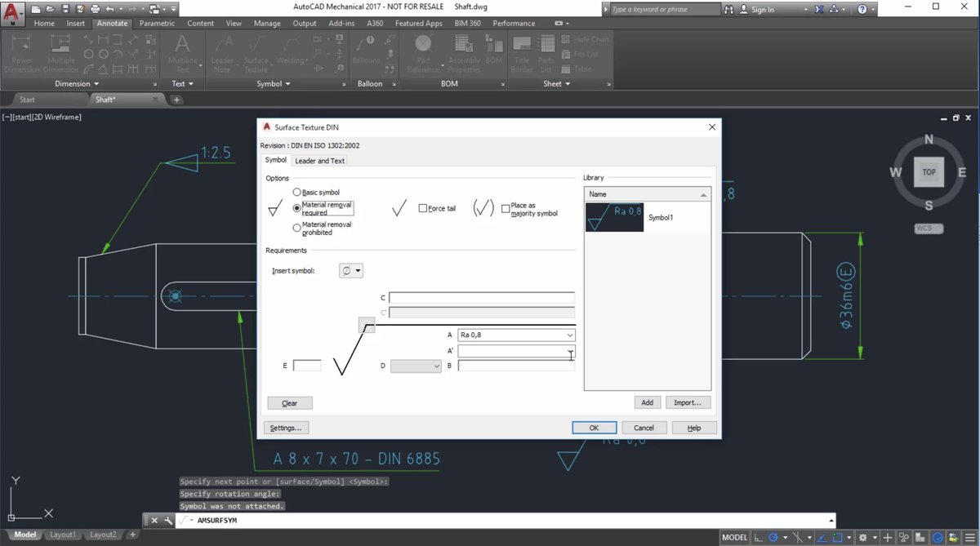Expand the Ra 0,8 value dropdown
980x546 pixels.
pyautogui.click(x=569, y=335)
